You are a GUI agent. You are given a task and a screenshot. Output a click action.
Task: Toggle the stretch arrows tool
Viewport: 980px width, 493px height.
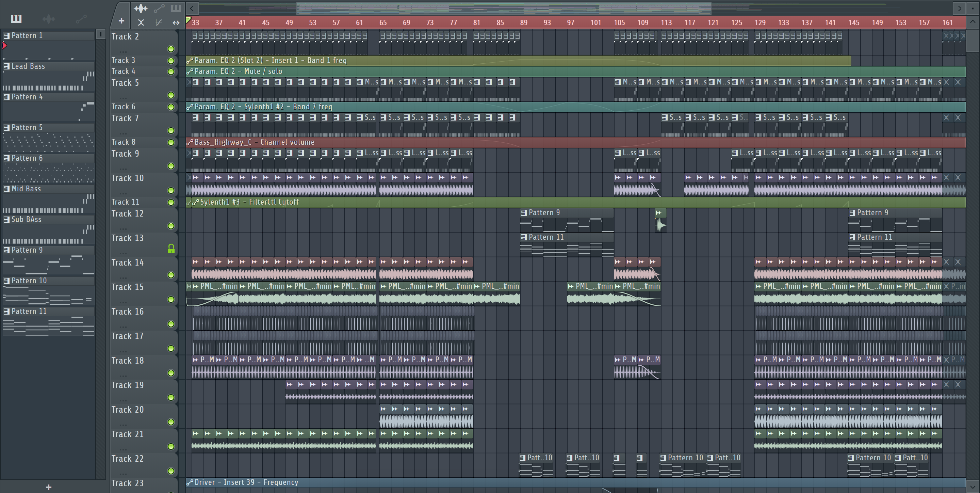(x=176, y=22)
